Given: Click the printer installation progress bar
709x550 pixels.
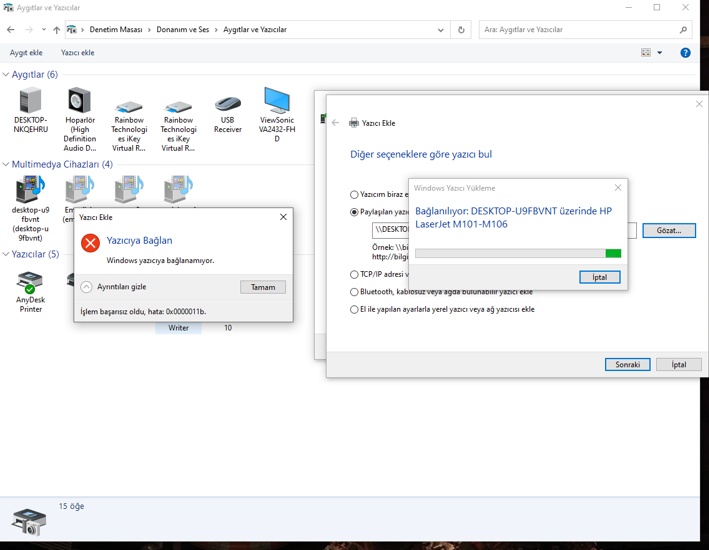Looking at the screenshot, I should (518, 253).
